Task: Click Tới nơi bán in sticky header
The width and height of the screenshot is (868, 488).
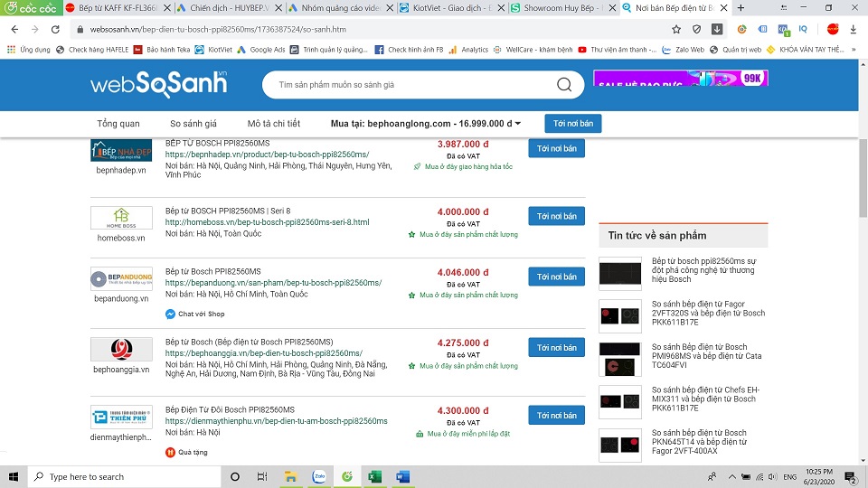Action: (x=573, y=124)
